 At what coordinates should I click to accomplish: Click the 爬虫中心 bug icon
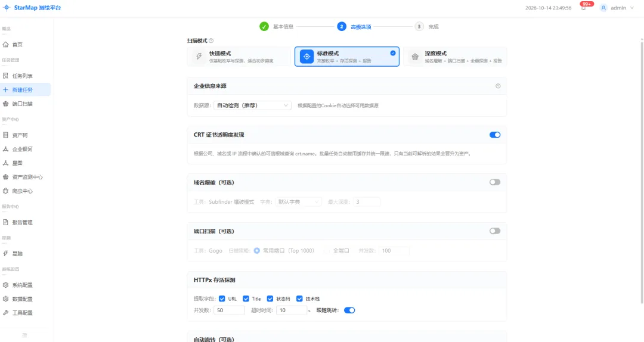[6, 191]
